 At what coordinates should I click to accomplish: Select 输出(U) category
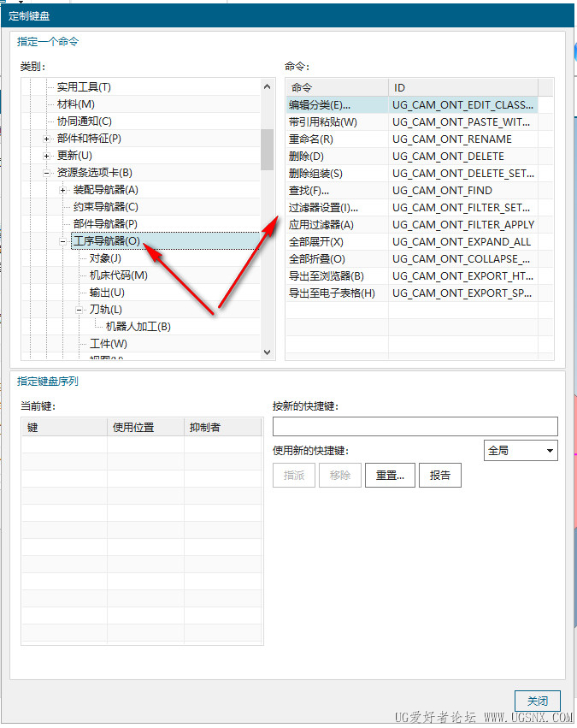(107, 293)
